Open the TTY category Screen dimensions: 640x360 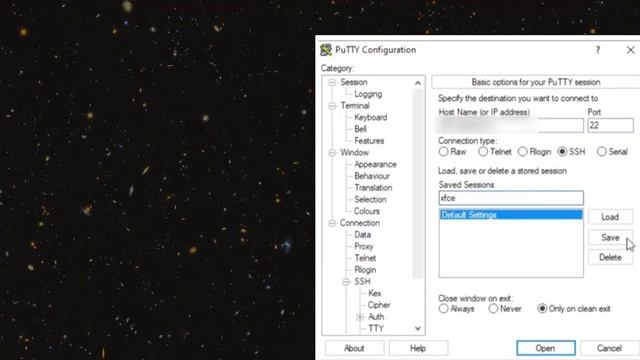(376, 329)
